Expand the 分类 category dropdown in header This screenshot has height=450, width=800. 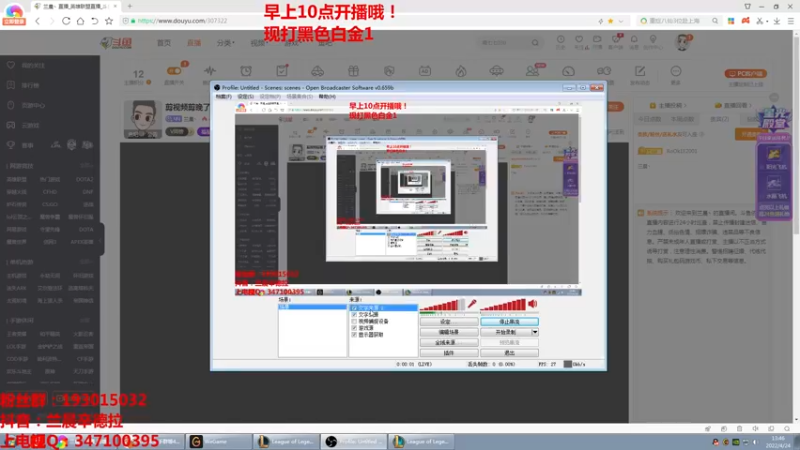pos(225,43)
